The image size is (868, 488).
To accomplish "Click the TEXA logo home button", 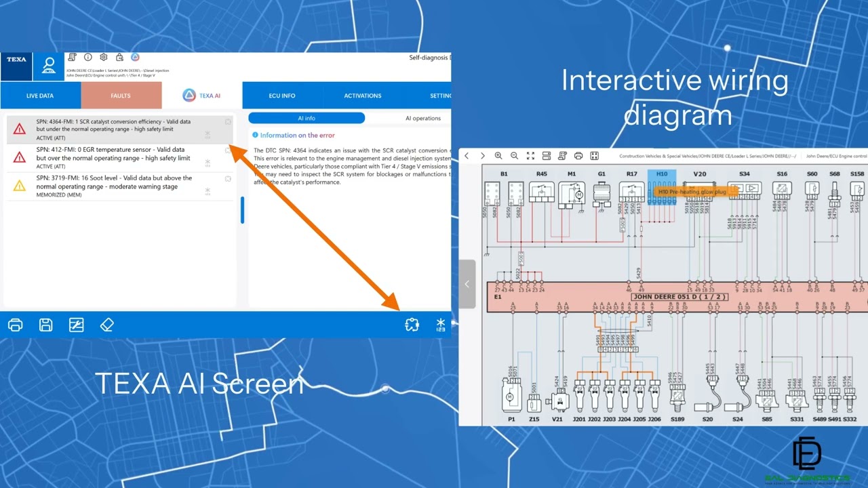I will pyautogui.click(x=16, y=67).
